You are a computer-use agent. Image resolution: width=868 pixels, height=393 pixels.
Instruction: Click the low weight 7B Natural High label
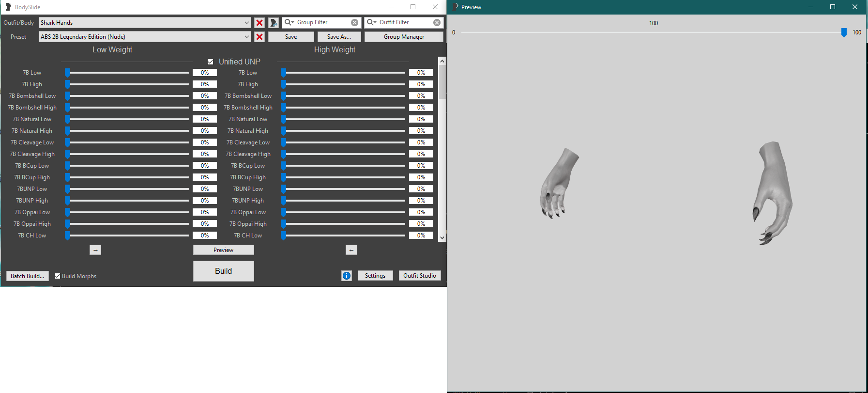tap(32, 131)
